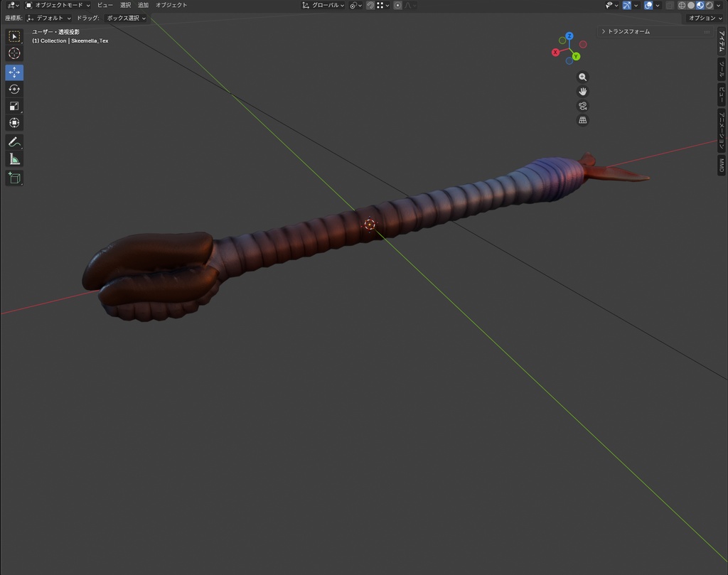The image size is (728, 575).
Task: Switch to the ツール sidebar tab
Action: (722, 69)
